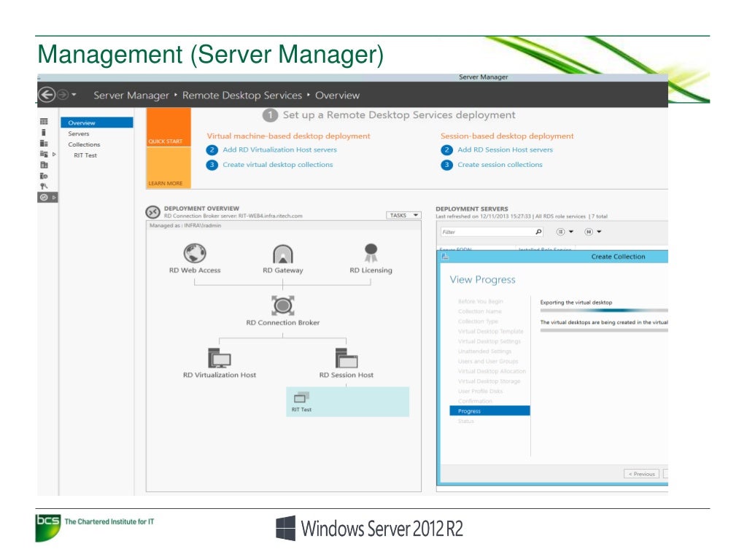The width and height of the screenshot is (747, 560).
Task: Click the saved query round icon
Action: 589,232
